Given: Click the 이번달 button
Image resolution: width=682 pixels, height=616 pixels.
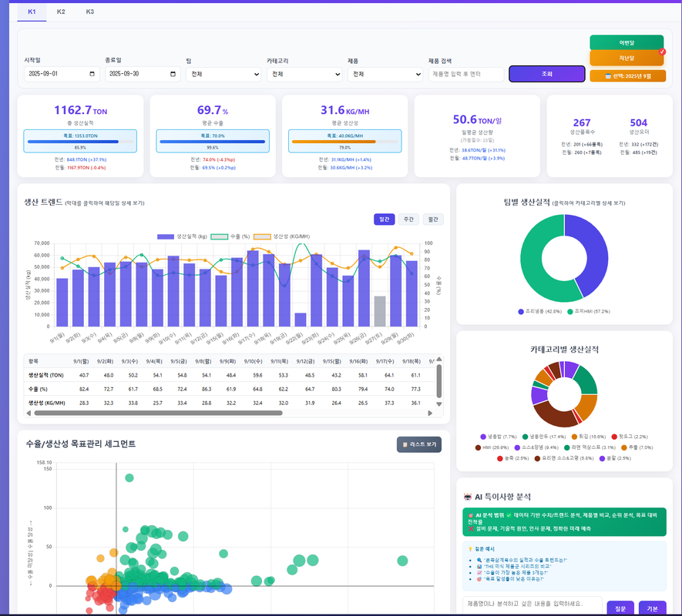Looking at the screenshot, I should pos(627,42).
